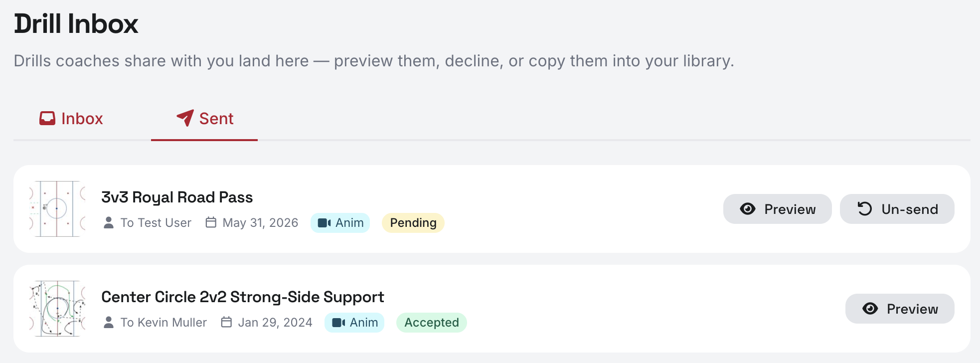Open the Center Circle 2v2 drill thumbnail

tap(57, 309)
